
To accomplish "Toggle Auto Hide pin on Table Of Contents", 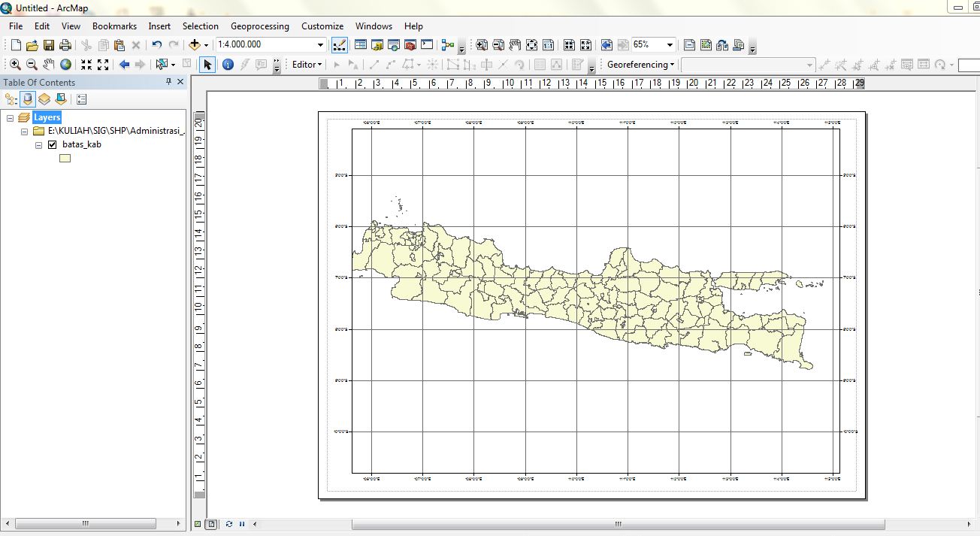I will pos(168,82).
